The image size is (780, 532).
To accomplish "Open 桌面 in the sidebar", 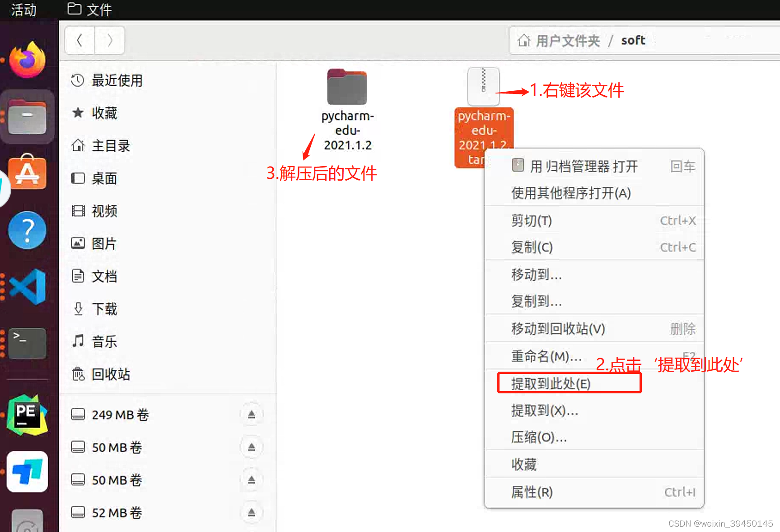I will pos(168,178).
